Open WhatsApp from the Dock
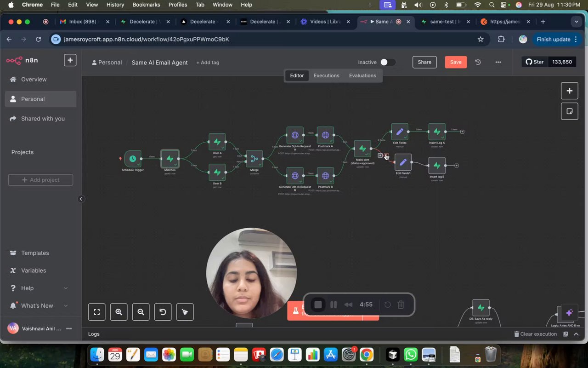 pyautogui.click(x=410, y=355)
